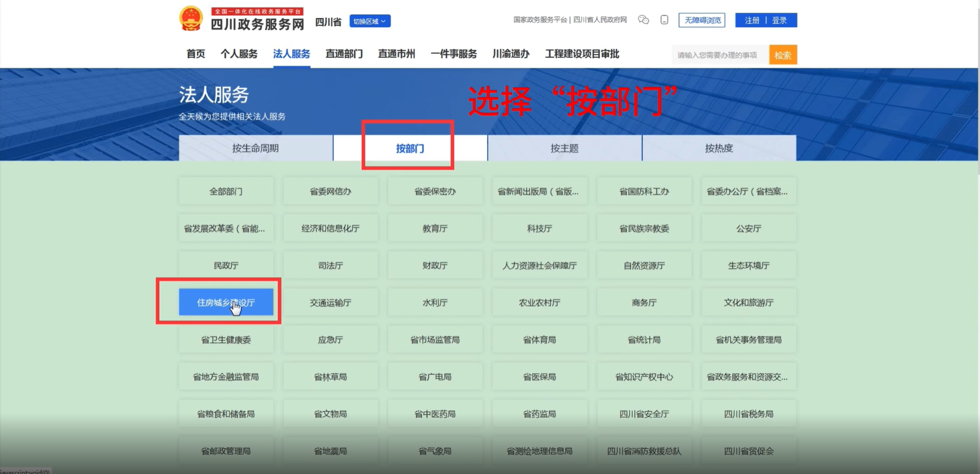The height and width of the screenshot is (474, 980).
Task: Expand the 切换区域 region dropdown
Action: 370,21
